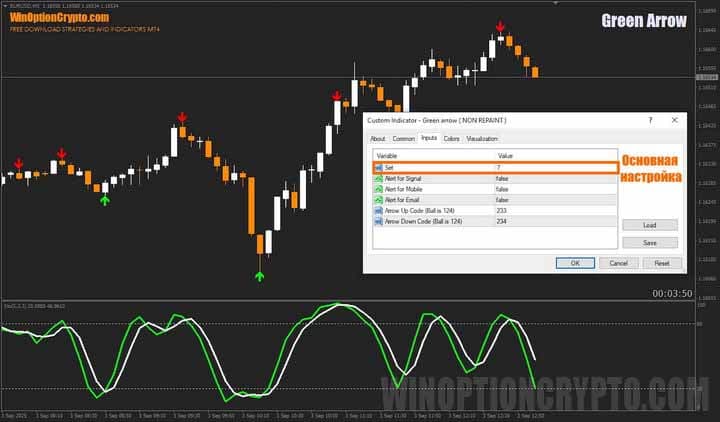Image resolution: width=720 pixels, height=422 pixels.
Task: Click the Arrow Up Code row icon
Action: click(x=379, y=210)
